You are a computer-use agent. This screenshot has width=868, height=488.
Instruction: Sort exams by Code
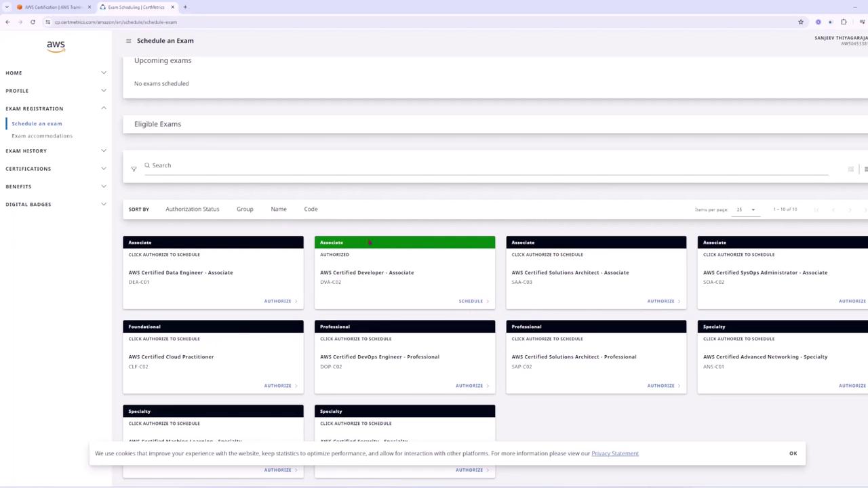point(311,209)
